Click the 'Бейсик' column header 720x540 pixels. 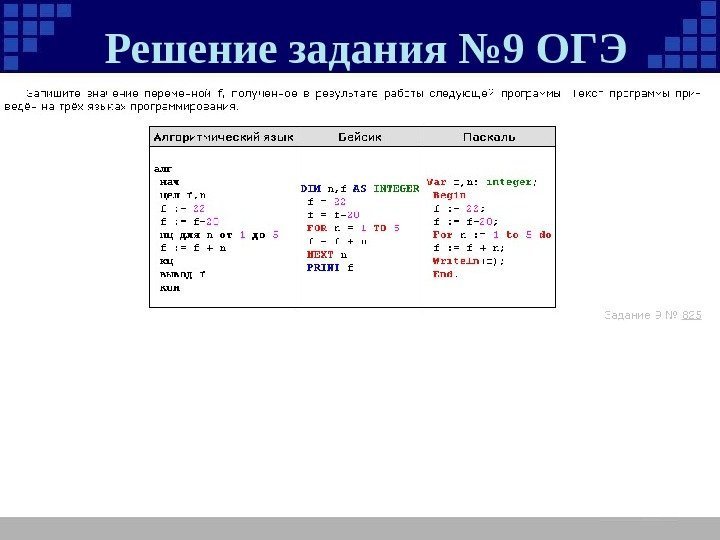point(360,137)
